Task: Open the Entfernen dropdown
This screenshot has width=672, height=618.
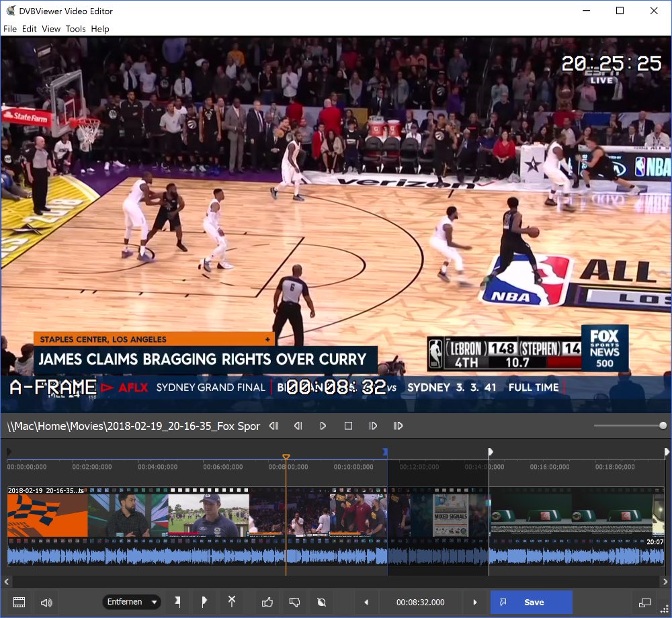Action: 132,602
